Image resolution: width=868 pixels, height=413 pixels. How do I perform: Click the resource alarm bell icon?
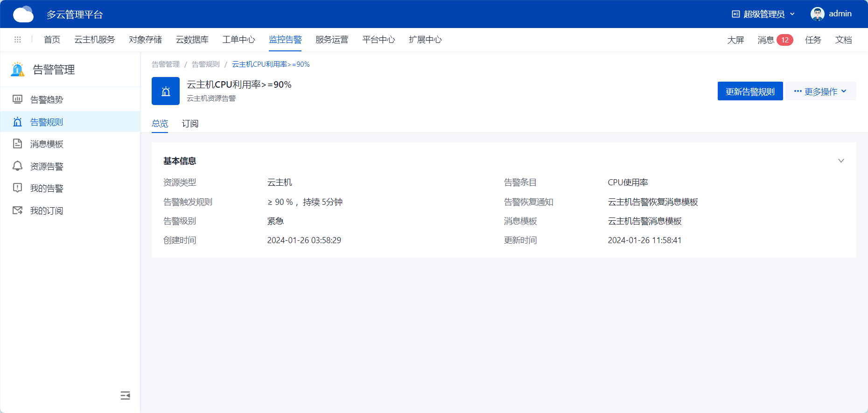click(x=17, y=166)
